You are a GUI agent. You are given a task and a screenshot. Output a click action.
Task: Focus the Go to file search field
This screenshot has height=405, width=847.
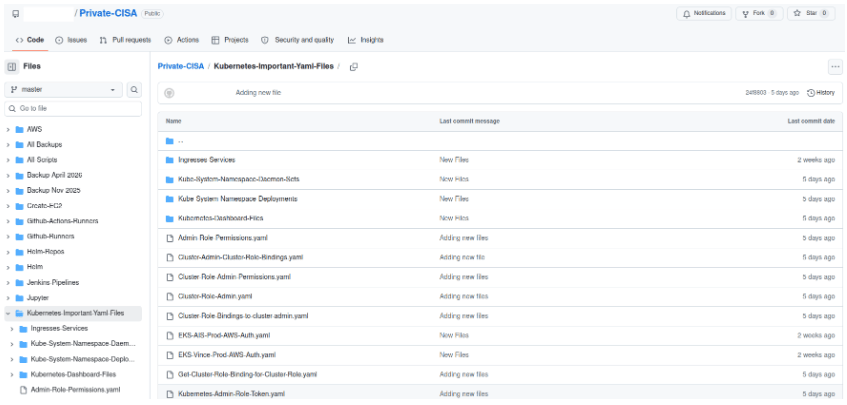[x=73, y=109]
